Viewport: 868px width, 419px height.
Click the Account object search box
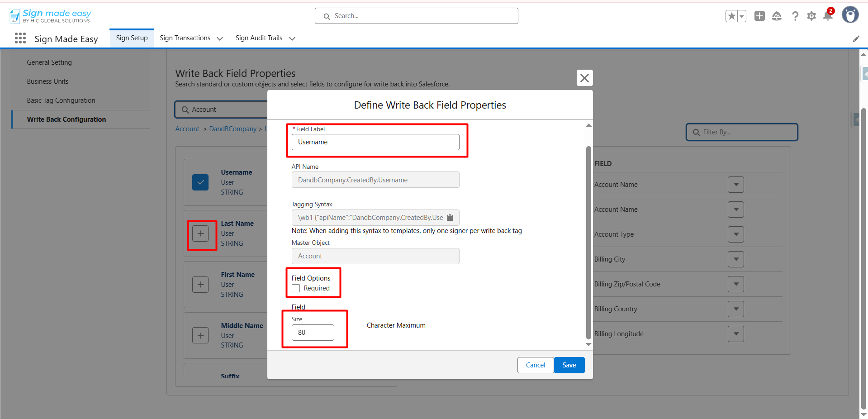[222, 110]
